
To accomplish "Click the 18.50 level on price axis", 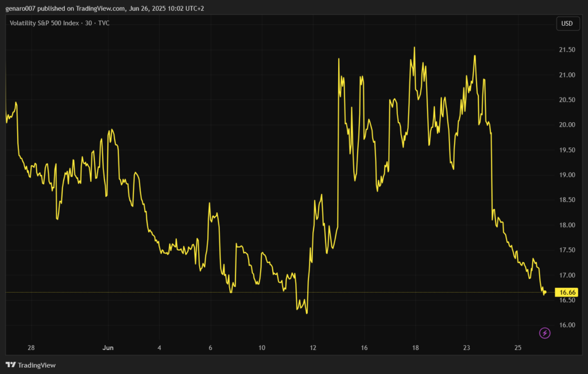I will point(567,200).
